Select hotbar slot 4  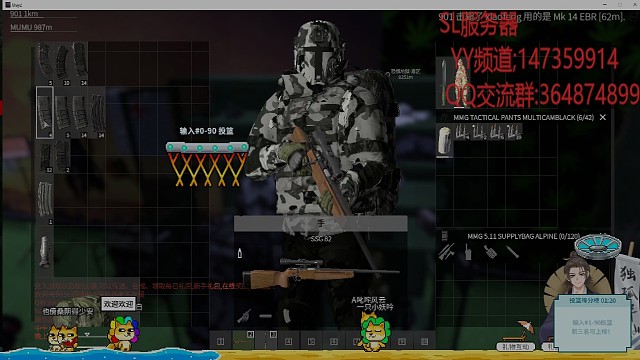pos(289,341)
